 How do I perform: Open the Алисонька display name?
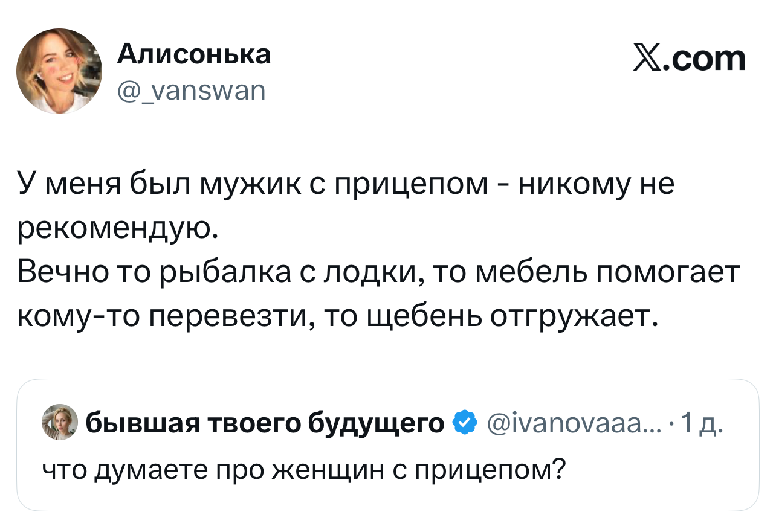[193, 55]
